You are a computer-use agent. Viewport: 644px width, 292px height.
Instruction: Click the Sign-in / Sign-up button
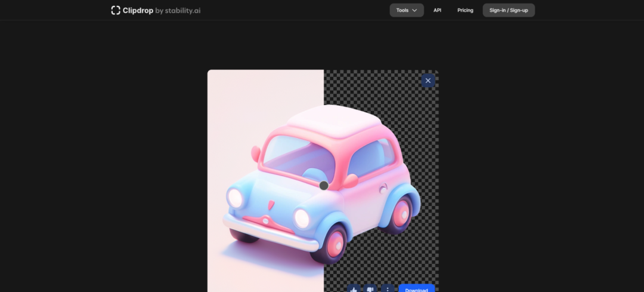click(509, 10)
